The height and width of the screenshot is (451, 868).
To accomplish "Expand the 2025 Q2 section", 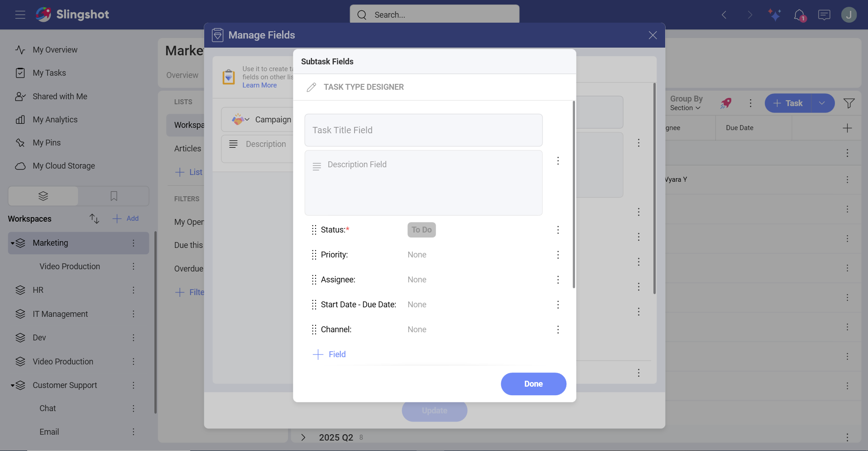I will 303,437.
